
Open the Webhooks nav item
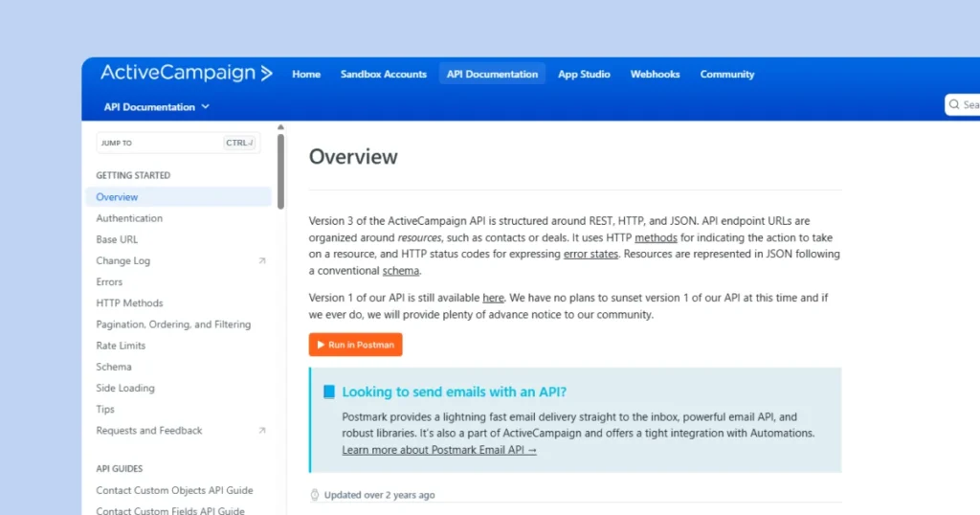(655, 74)
